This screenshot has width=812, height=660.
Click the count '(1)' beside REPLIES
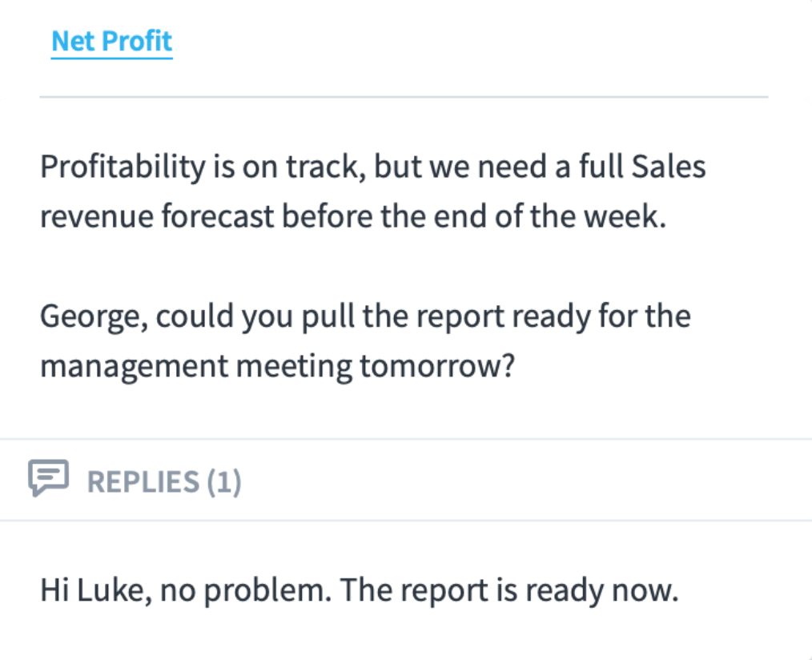224,482
